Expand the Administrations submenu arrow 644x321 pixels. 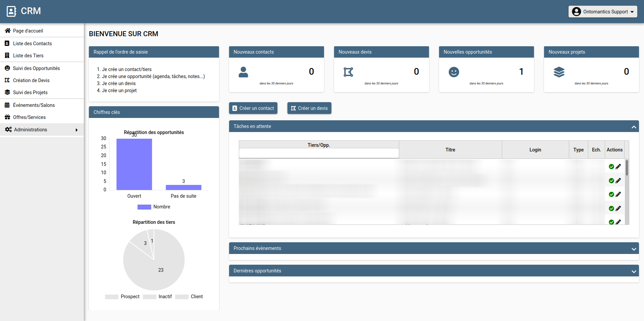click(76, 130)
